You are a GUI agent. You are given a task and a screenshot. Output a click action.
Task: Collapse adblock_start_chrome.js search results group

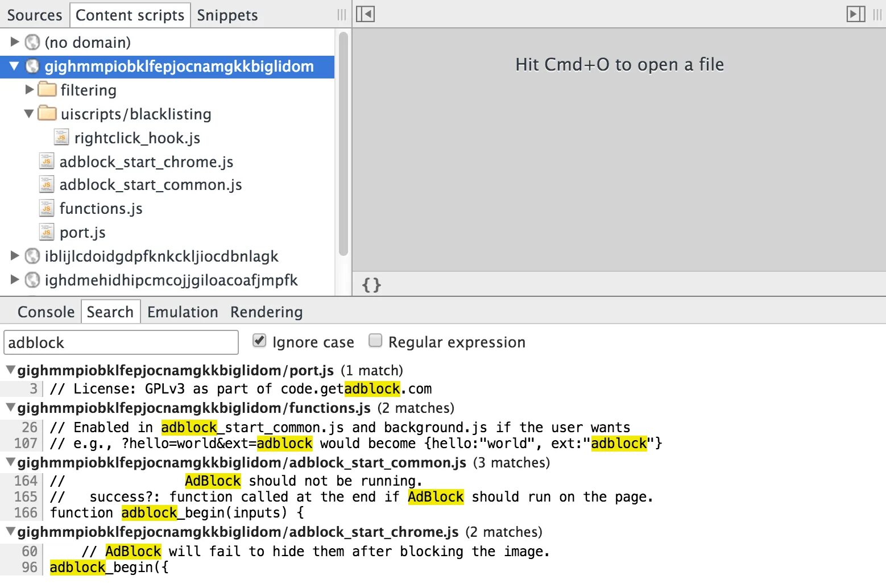tap(10, 531)
